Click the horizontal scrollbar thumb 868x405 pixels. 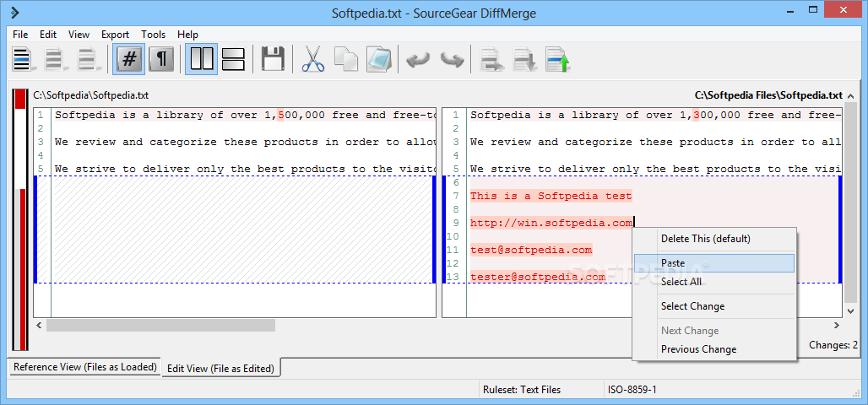pos(160,326)
